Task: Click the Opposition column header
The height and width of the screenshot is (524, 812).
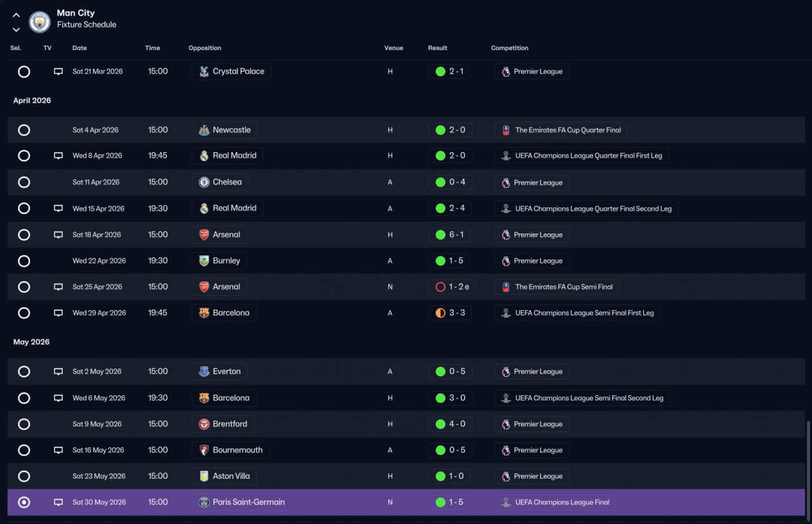Action: [205, 48]
